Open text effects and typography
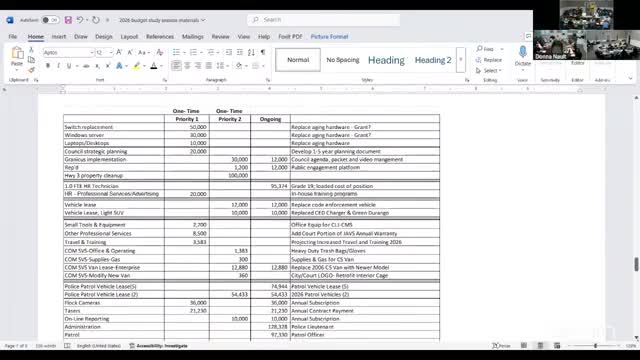Viewport: 640px width, 360px height. [119, 66]
